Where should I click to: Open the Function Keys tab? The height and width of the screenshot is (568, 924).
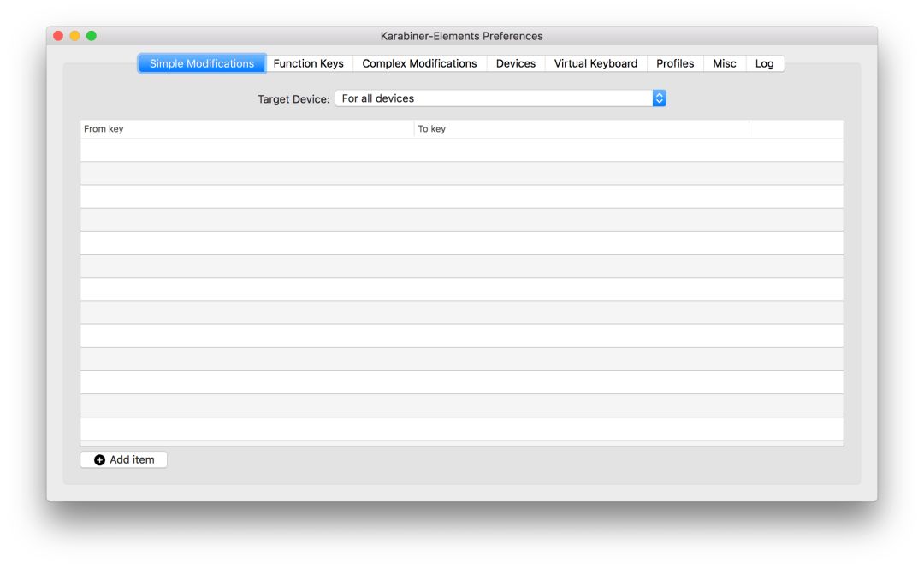point(308,63)
